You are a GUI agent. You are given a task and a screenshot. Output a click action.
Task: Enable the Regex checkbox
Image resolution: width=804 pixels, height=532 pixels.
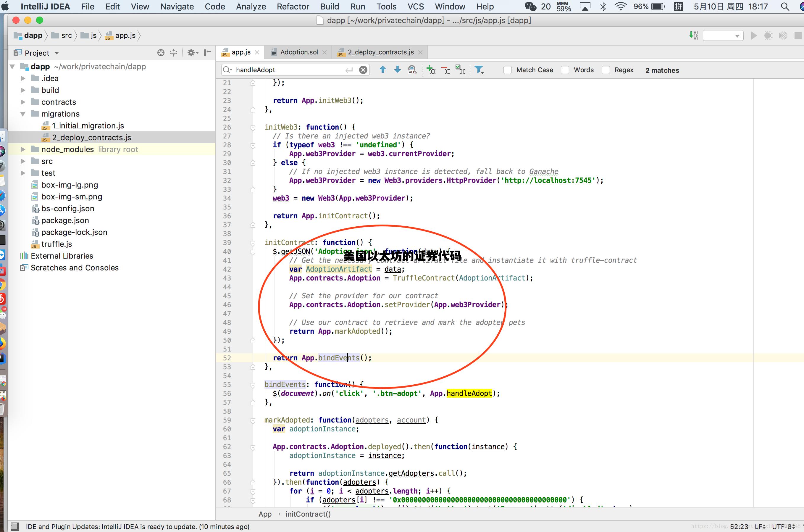click(x=606, y=70)
